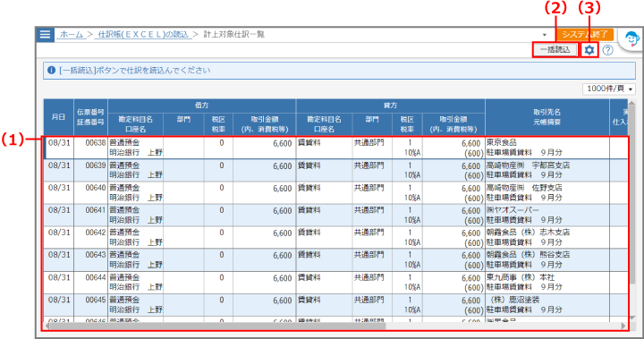Click debit amount 6,600 in row 00641
644x339 pixels.
pos(282,211)
